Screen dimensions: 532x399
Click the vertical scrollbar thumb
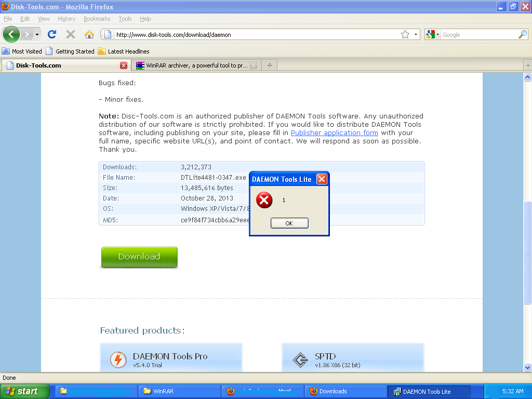(x=528, y=252)
